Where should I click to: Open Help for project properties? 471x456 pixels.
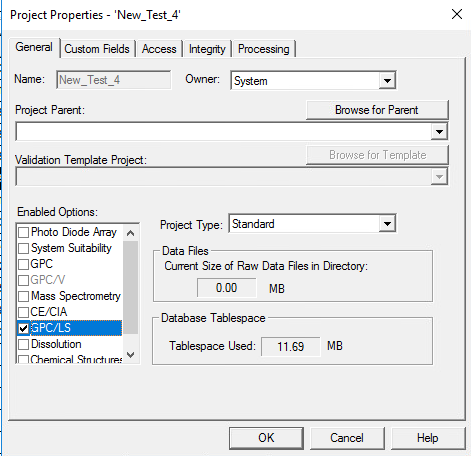click(x=427, y=438)
